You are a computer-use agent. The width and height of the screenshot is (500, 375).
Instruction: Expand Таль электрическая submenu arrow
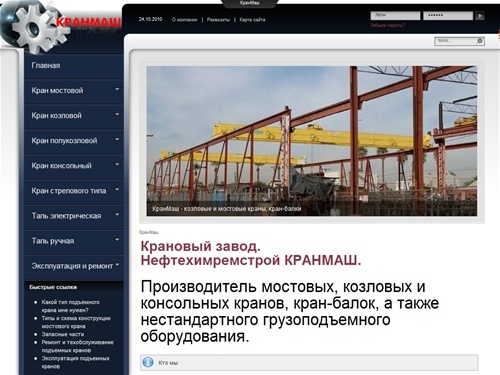coord(117,214)
